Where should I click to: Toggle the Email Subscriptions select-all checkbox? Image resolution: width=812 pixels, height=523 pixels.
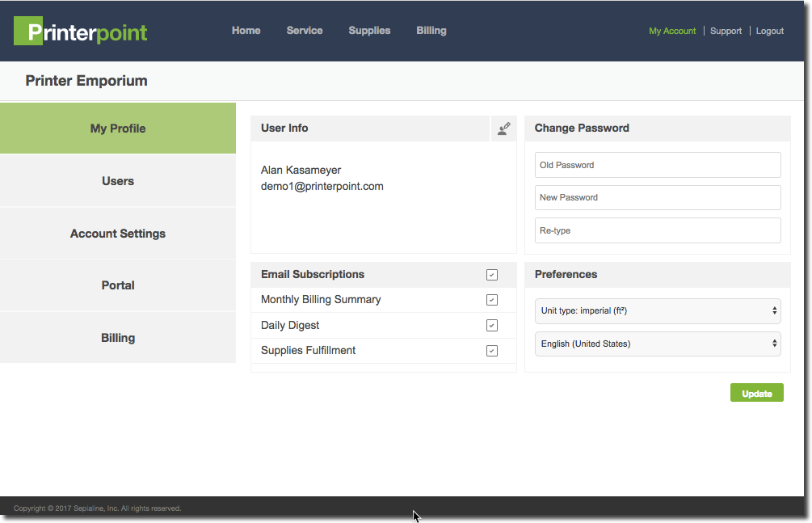tap(492, 275)
